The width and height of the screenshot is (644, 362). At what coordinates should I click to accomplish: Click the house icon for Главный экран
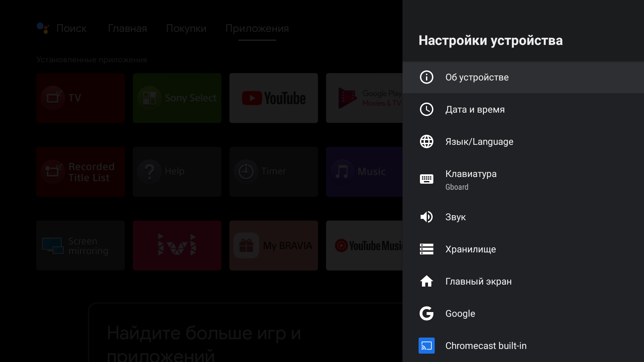tap(426, 281)
